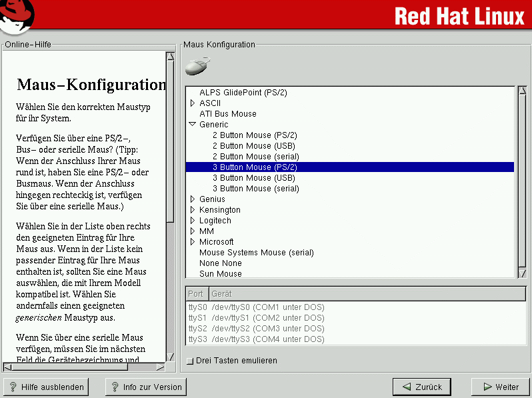Click the mouse icon under Maus Konfiguration

pyautogui.click(x=197, y=67)
